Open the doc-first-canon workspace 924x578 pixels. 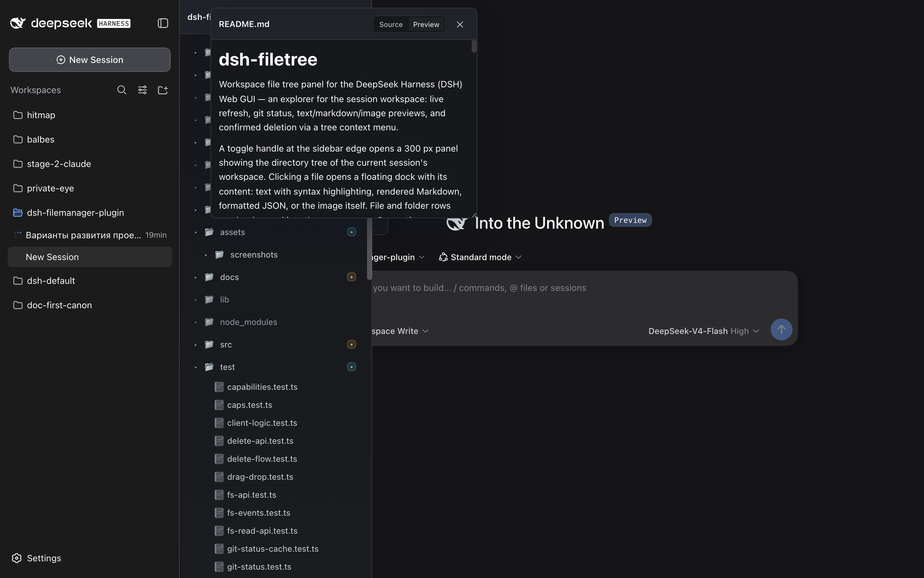(x=90, y=305)
